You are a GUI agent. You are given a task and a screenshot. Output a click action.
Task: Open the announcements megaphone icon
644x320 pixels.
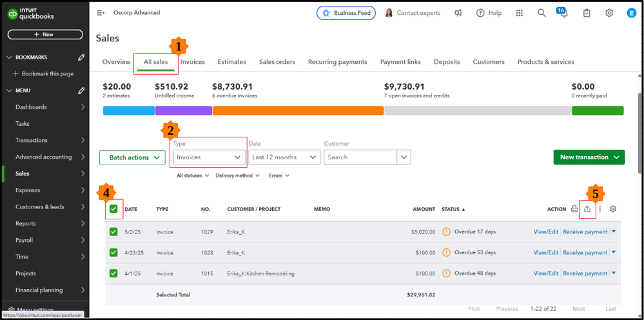point(458,13)
